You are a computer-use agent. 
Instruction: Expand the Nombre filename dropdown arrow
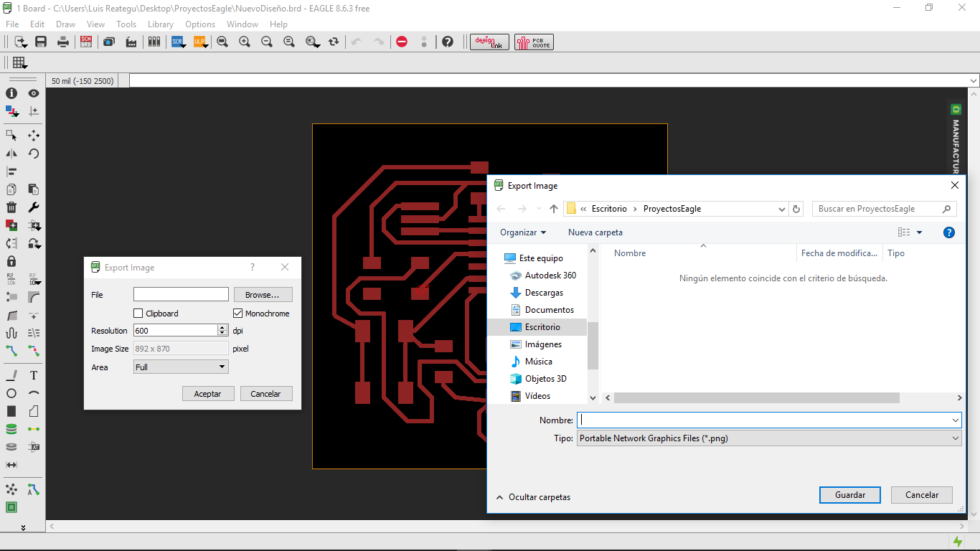pos(955,420)
